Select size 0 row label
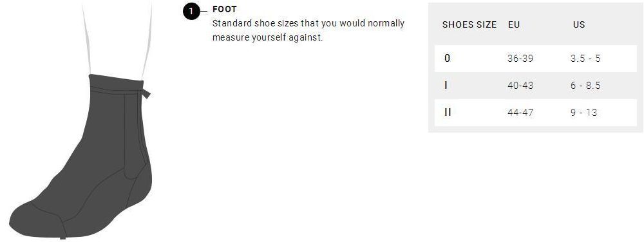Viewport: 644px width, 244px height. (x=448, y=59)
